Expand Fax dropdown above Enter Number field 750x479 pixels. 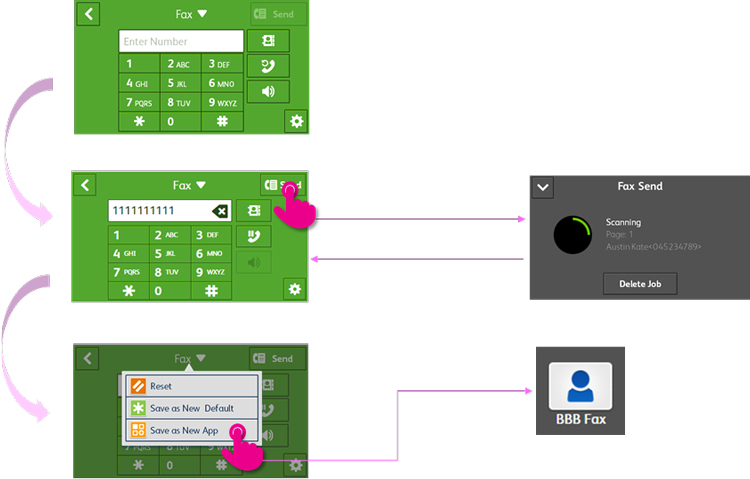point(190,14)
